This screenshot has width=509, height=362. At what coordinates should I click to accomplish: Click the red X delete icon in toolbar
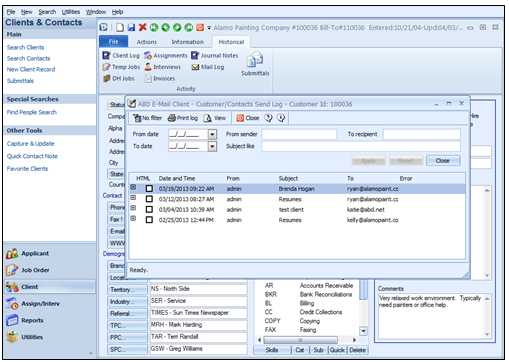pyautogui.click(x=142, y=27)
